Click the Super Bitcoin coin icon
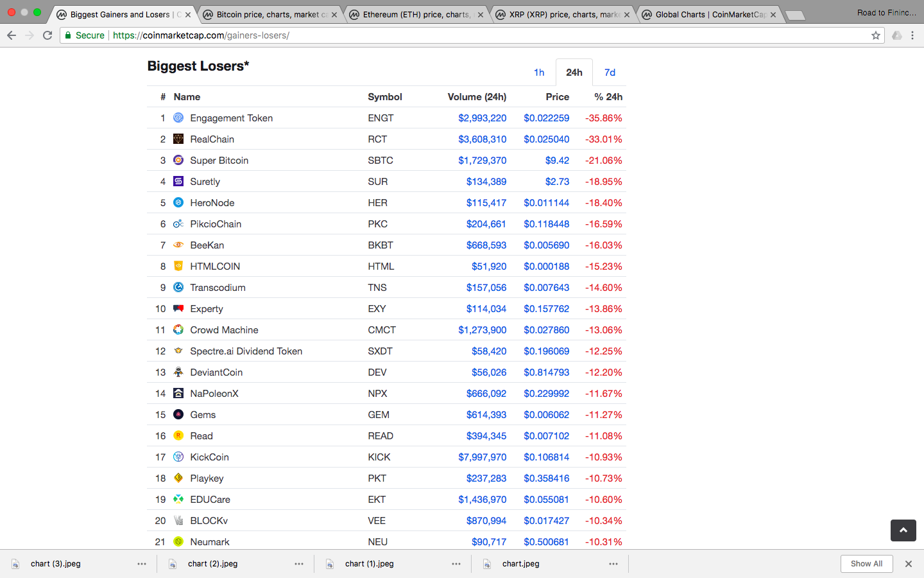This screenshot has width=924, height=578. pos(178,160)
